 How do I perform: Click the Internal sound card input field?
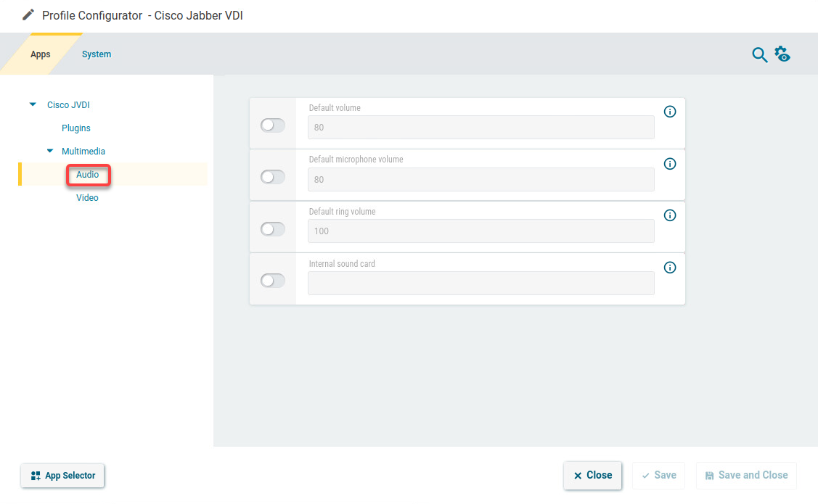(x=480, y=284)
